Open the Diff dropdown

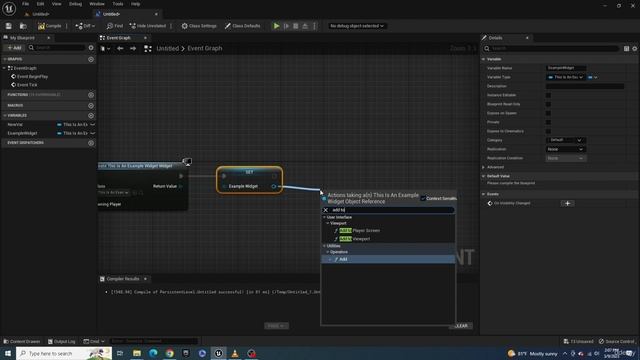(85, 26)
